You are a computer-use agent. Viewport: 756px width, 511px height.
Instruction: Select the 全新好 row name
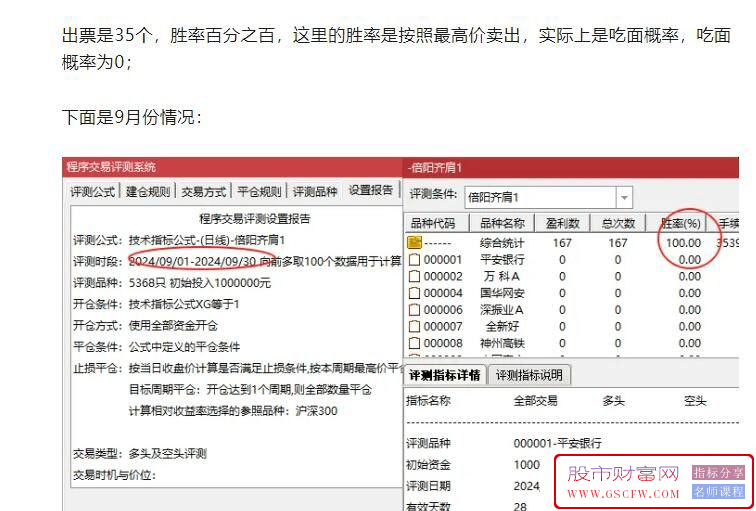point(502,326)
